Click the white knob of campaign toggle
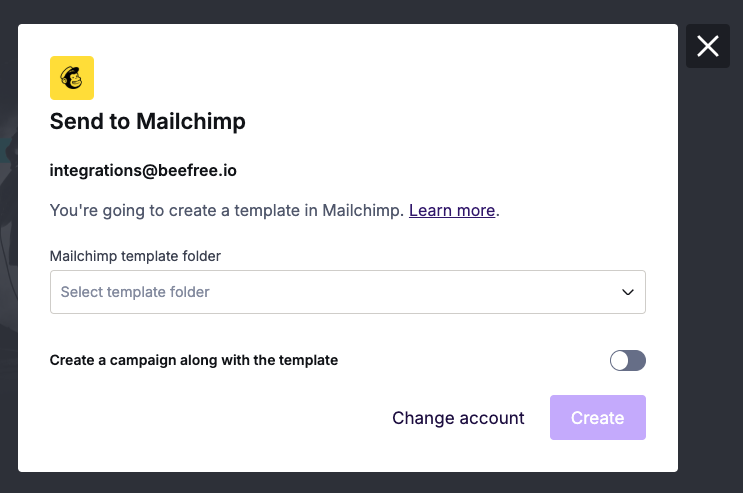Screen dimensions: 743x493 (620, 360)
